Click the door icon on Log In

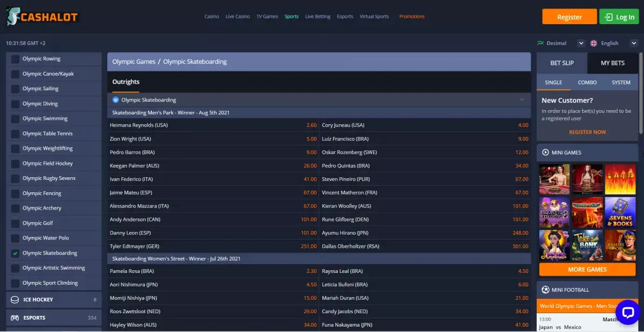click(x=609, y=17)
